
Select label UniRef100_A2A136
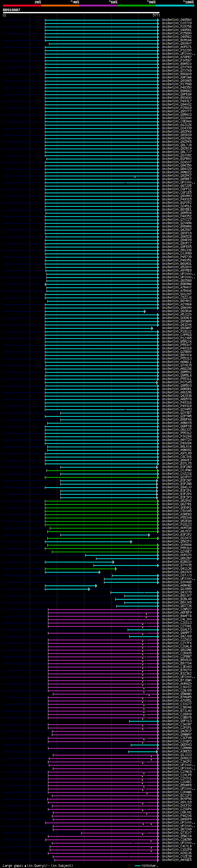177,853
